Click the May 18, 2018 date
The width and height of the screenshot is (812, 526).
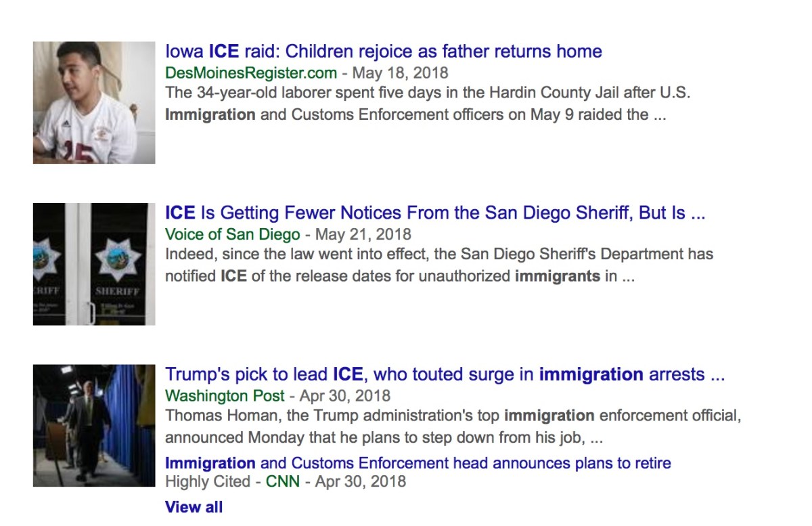[400, 72]
